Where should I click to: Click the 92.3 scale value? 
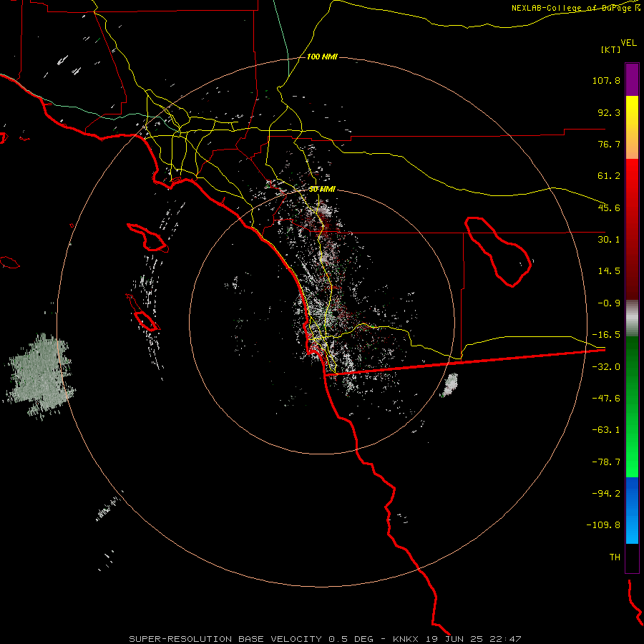point(609,112)
